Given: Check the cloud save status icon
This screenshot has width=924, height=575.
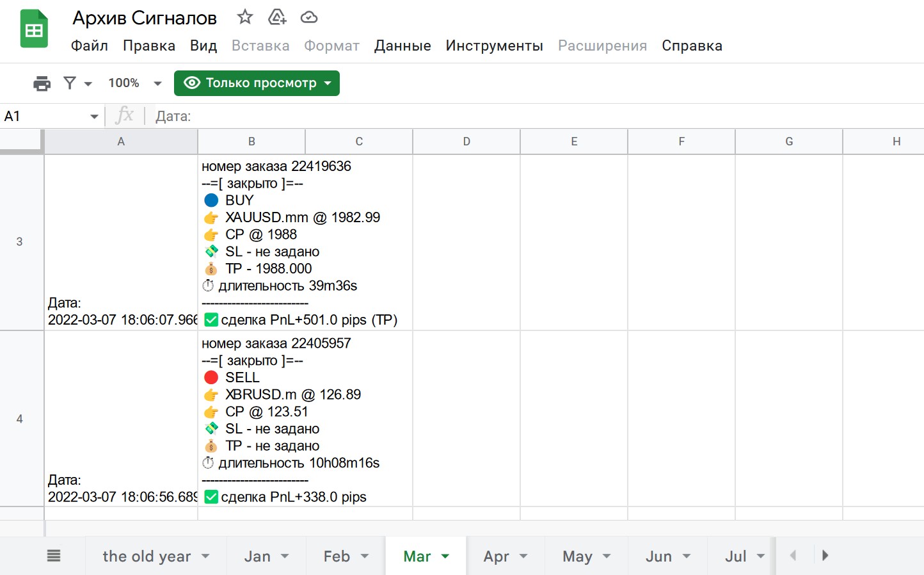Looking at the screenshot, I should coord(309,17).
